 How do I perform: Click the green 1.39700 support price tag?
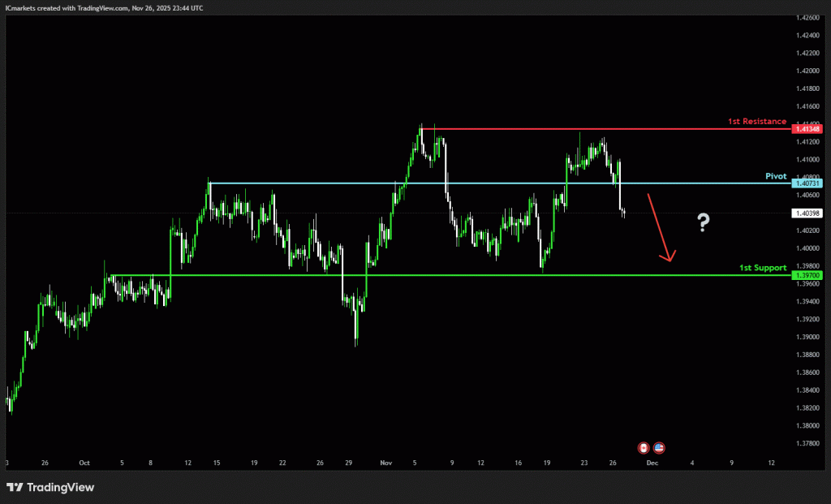(808, 275)
